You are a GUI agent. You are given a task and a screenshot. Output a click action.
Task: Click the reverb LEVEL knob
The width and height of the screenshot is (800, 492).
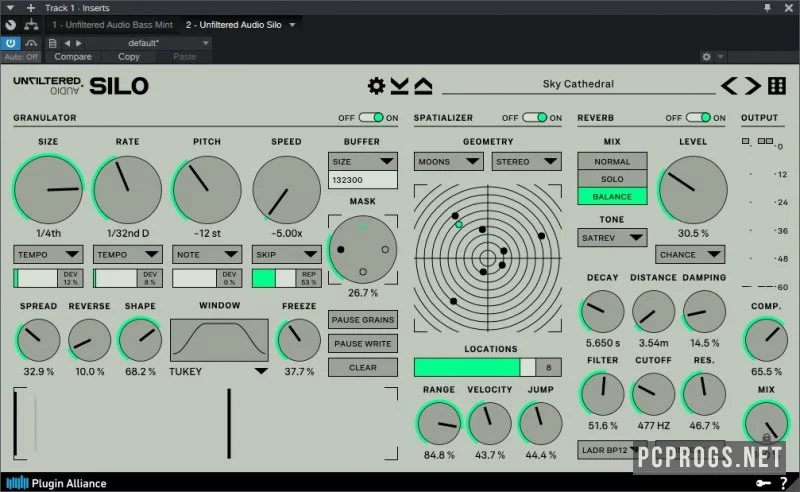pyautogui.click(x=693, y=190)
